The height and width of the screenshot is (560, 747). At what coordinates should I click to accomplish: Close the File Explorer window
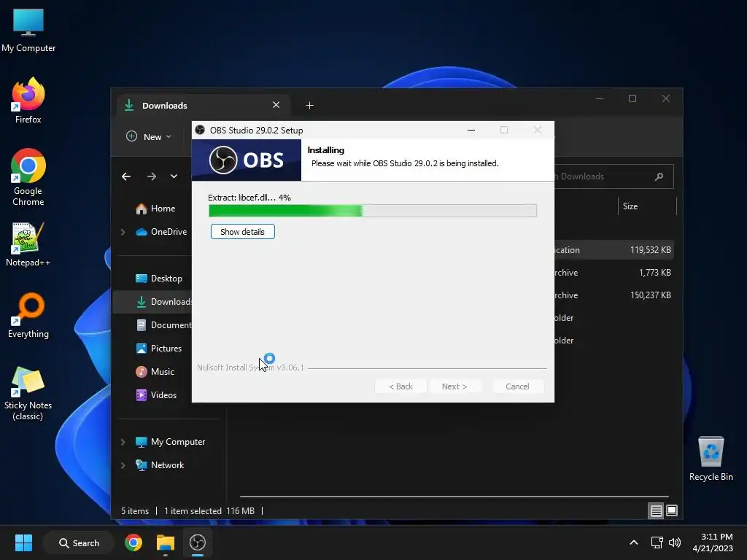(x=666, y=98)
